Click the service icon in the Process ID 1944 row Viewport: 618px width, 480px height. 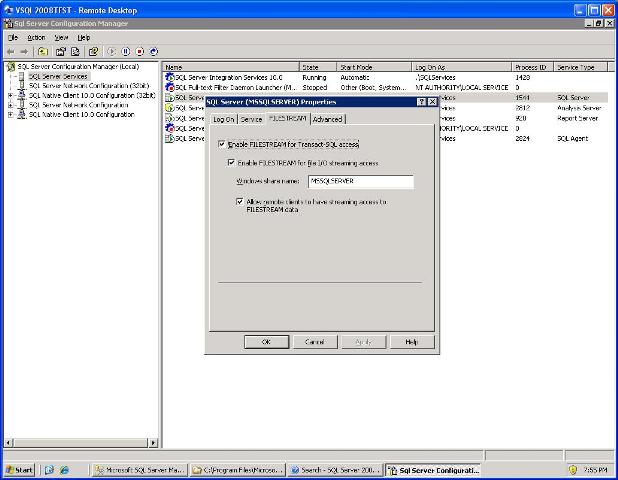170,97
